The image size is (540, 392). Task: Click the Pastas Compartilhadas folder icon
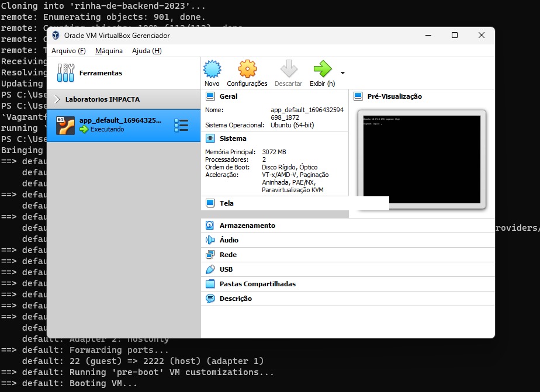click(210, 284)
